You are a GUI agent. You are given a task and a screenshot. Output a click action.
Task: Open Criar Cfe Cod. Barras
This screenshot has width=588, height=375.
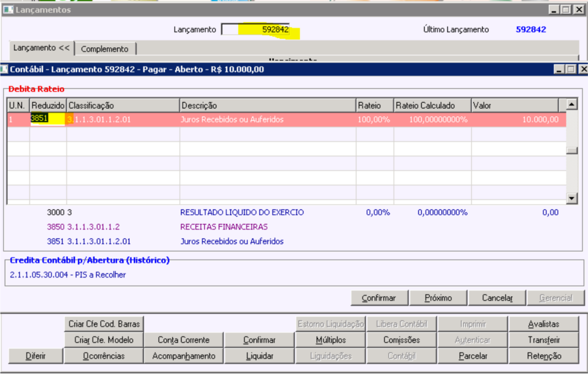pyautogui.click(x=104, y=324)
